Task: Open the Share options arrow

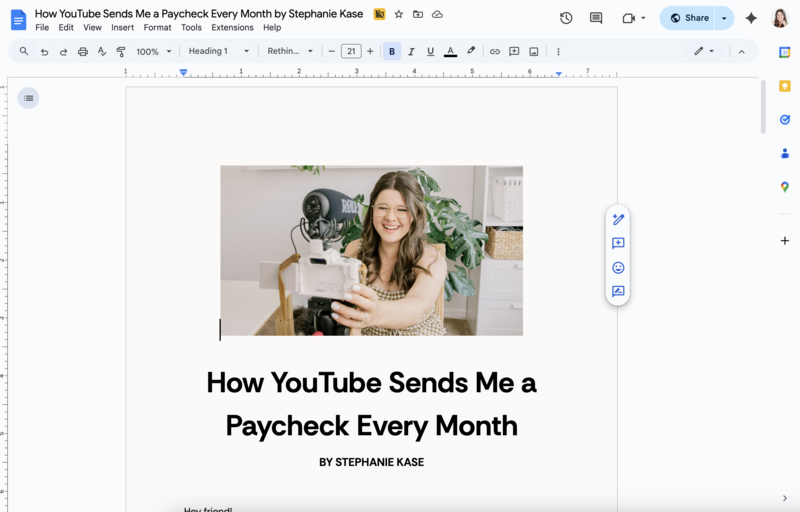Action: point(724,18)
